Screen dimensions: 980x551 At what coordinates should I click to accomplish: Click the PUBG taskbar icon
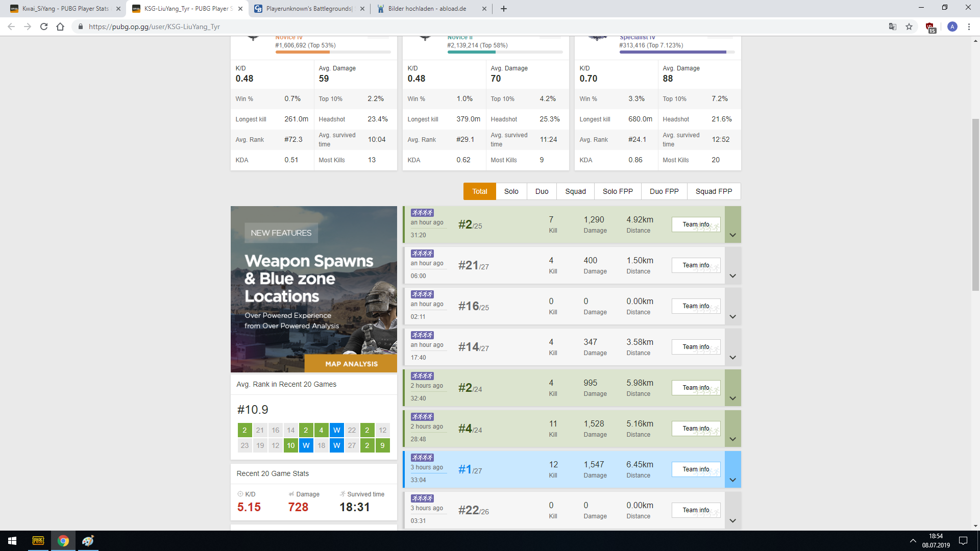click(x=38, y=541)
